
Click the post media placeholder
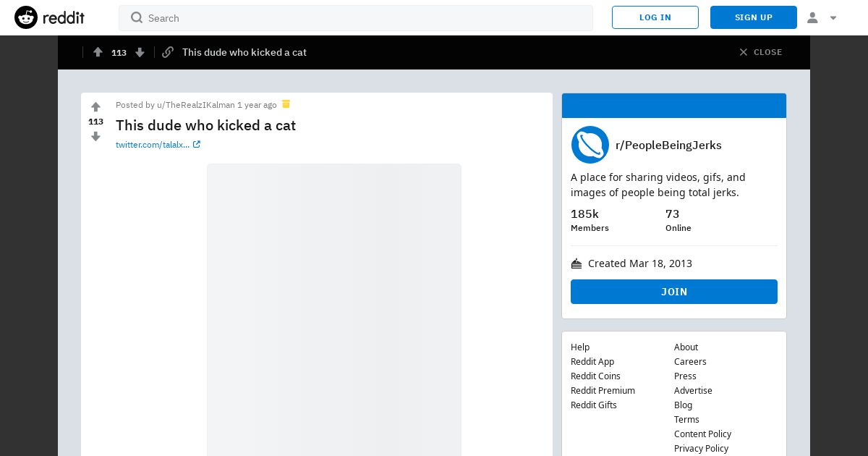pos(334,310)
